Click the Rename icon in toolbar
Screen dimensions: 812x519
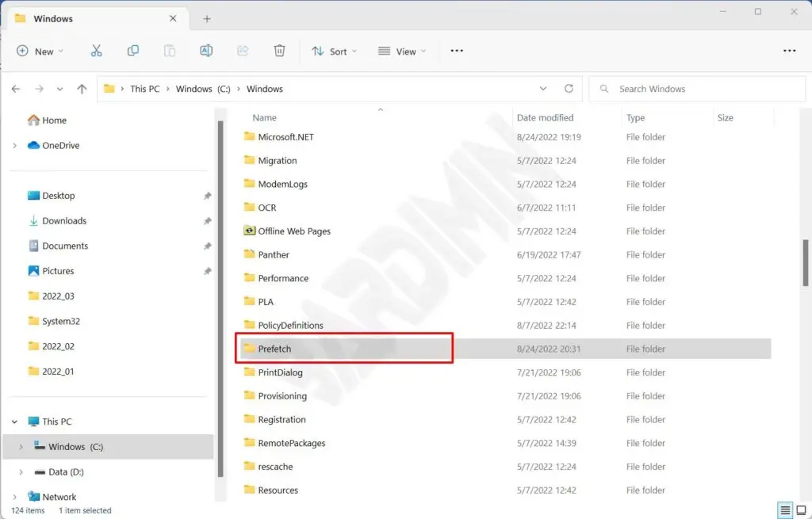point(206,51)
